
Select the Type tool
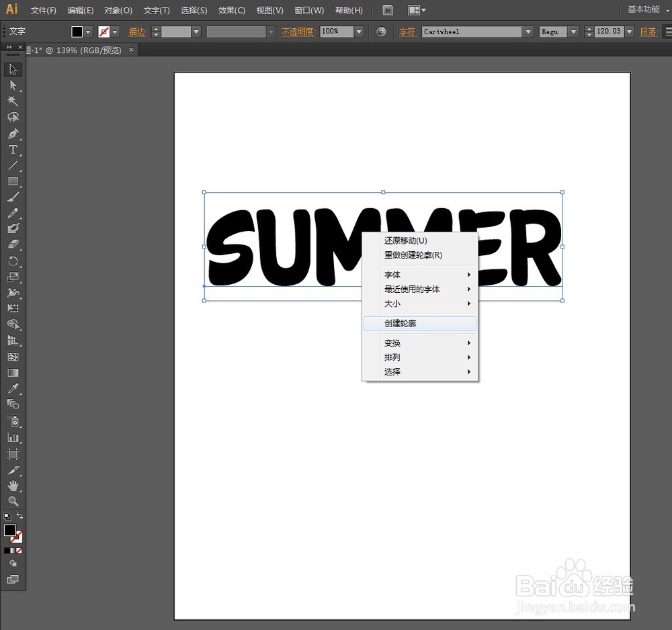(13, 150)
